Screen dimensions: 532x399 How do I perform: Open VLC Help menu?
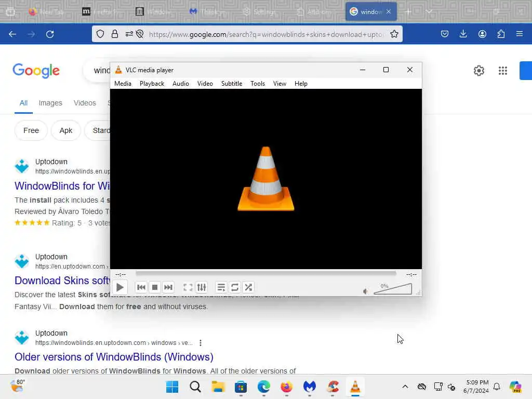pyautogui.click(x=301, y=84)
